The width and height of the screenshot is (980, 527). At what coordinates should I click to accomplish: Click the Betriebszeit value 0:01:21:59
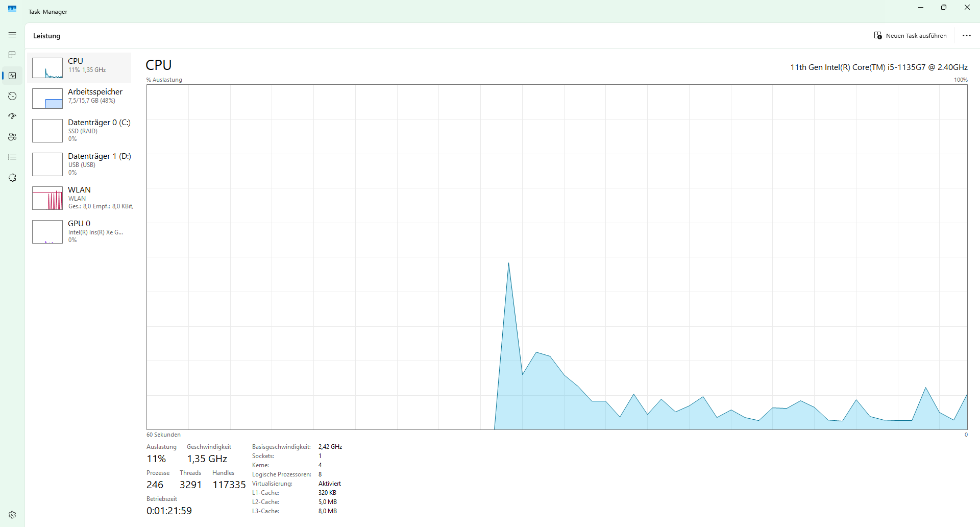169,511
